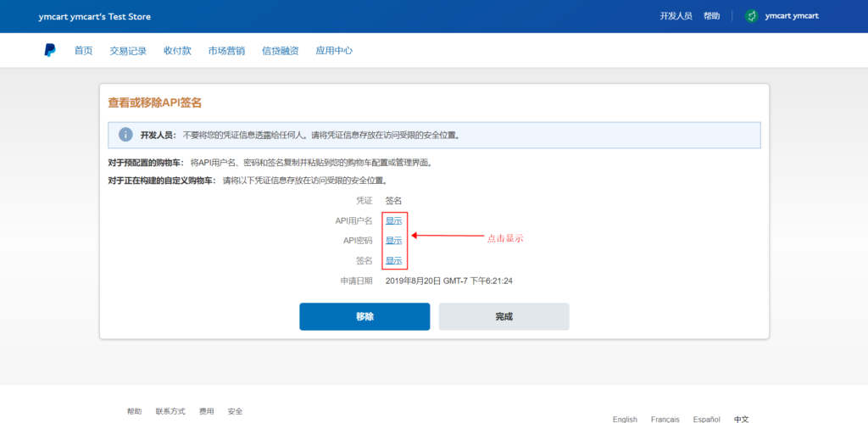
Task: Click 开发人员 link in top header
Action: coord(676,16)
